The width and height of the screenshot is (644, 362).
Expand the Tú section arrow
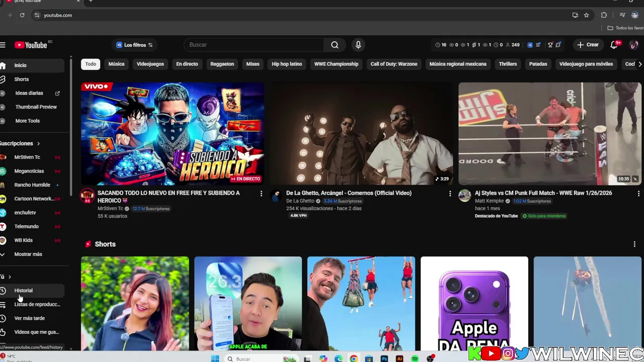(10, 277)
